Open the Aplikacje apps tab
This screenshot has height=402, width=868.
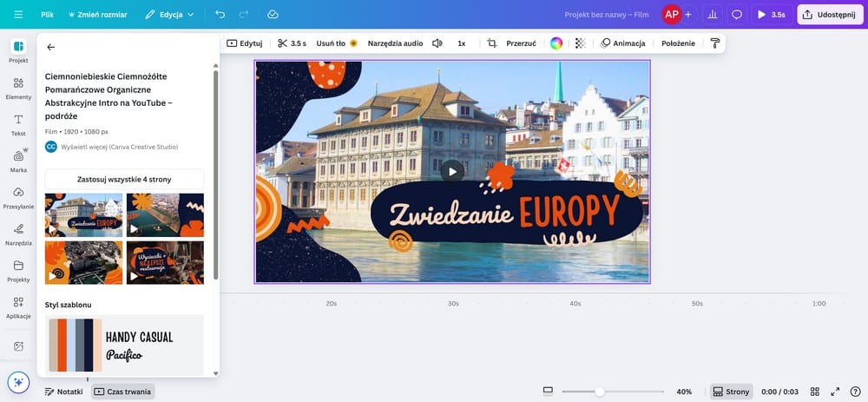tap(18, 307)
